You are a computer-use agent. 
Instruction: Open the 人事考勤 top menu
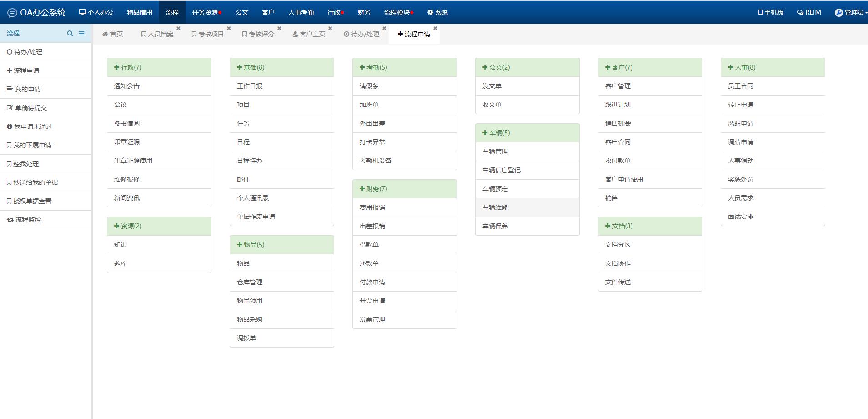coord(301,12)
